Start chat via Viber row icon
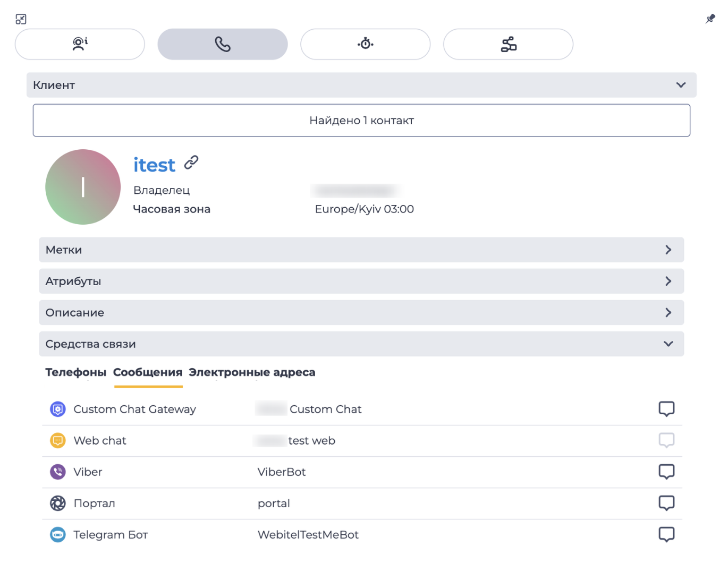The width and height of the screenshot is (728, 563). 666,472
